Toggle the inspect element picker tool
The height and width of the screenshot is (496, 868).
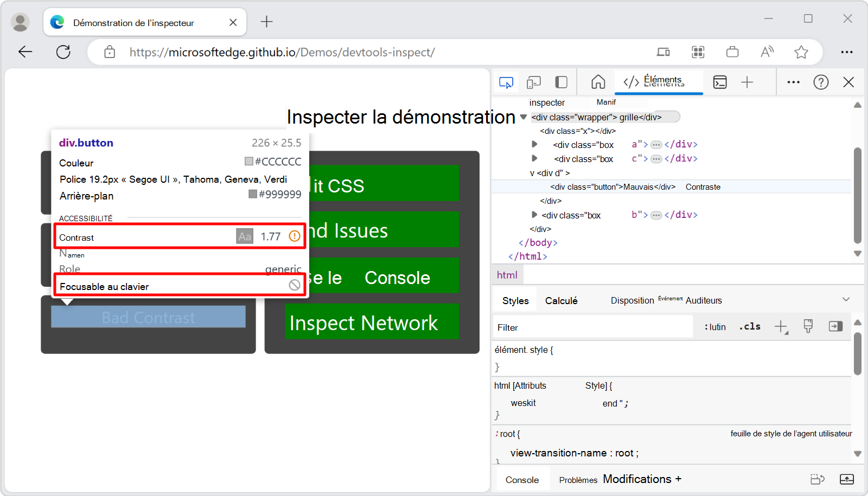[506, 82]
